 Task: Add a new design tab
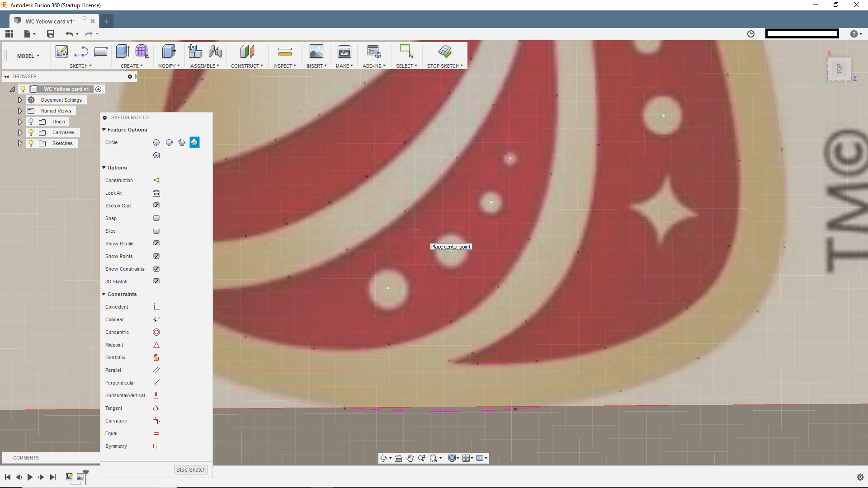(107, 21)
